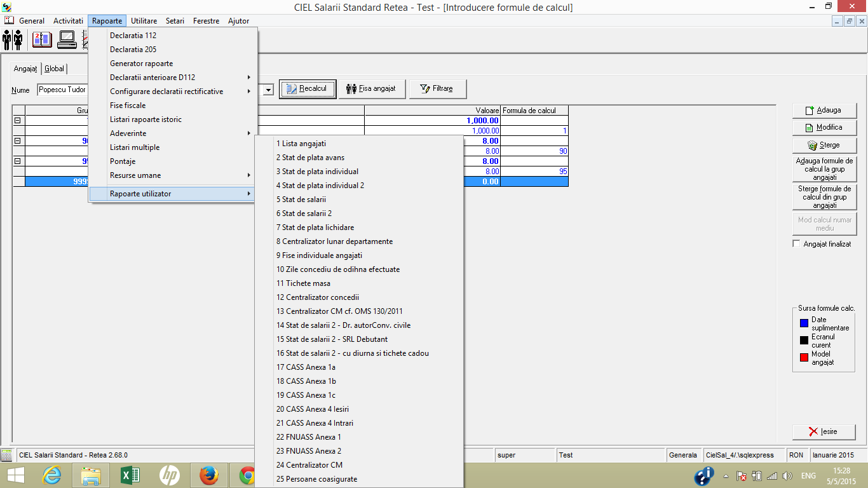Expand Configurare declaratii rectificative submenu
868x488 pixels.
[x=173, y=91]
